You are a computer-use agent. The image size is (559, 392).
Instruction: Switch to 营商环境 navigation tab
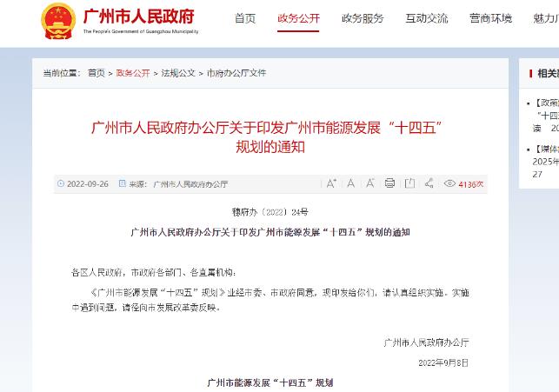tap(490, 18)
